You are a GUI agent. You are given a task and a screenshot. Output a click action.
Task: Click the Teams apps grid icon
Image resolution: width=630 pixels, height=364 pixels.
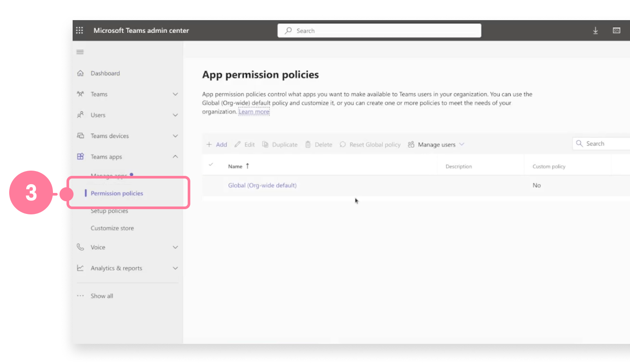tap(80, 157)
